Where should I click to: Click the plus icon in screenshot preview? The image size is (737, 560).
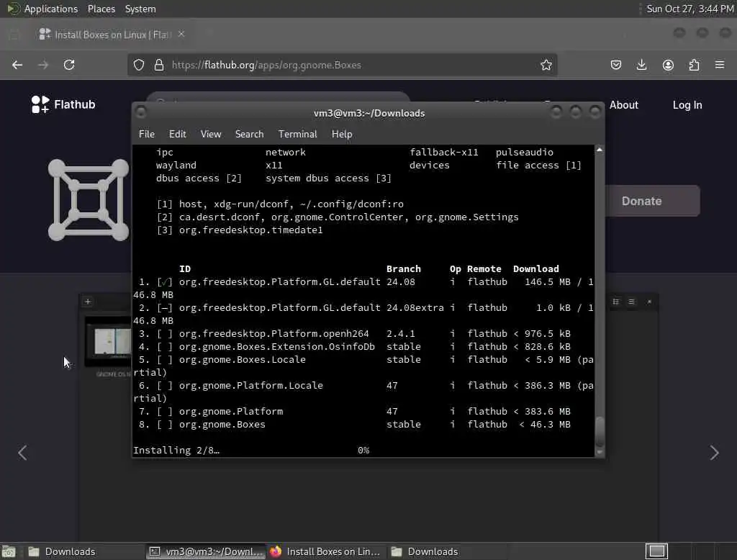87,302
